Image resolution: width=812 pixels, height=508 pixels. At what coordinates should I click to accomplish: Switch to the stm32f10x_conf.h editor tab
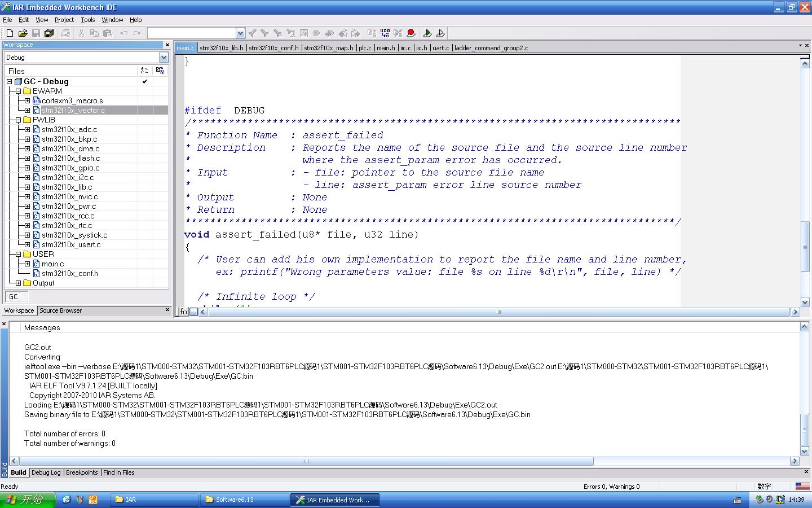click(273, 48)
